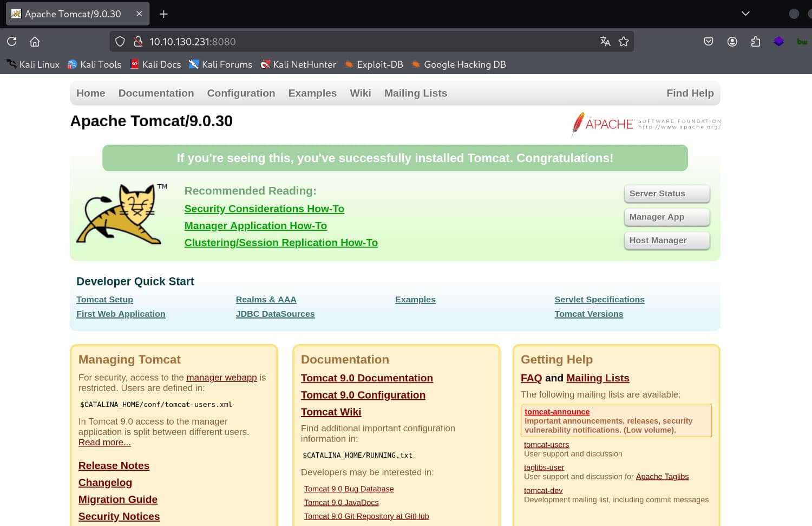Open a new tab with plus button
This screenshot has height=526, width=812.
pos(163,14)
